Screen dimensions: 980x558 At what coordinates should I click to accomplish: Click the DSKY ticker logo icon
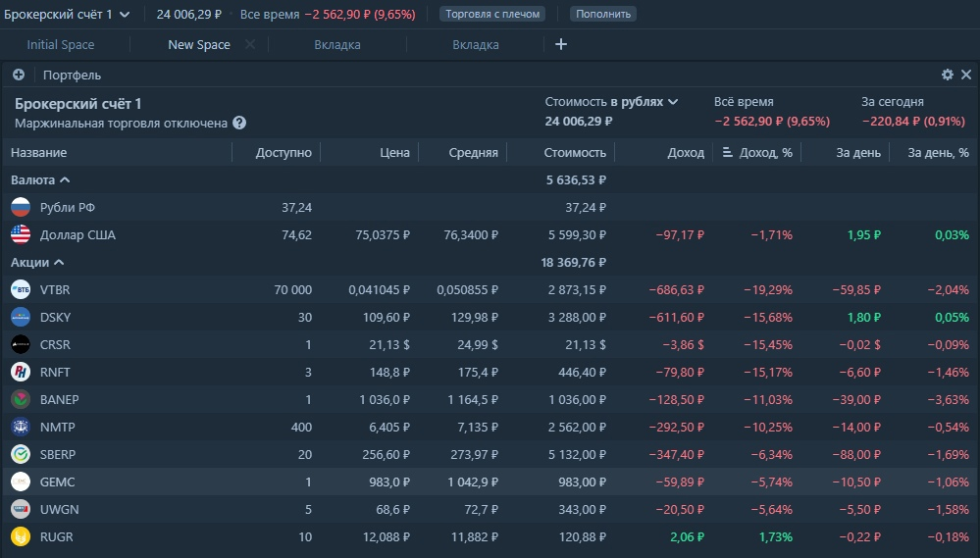coord(21,318)
